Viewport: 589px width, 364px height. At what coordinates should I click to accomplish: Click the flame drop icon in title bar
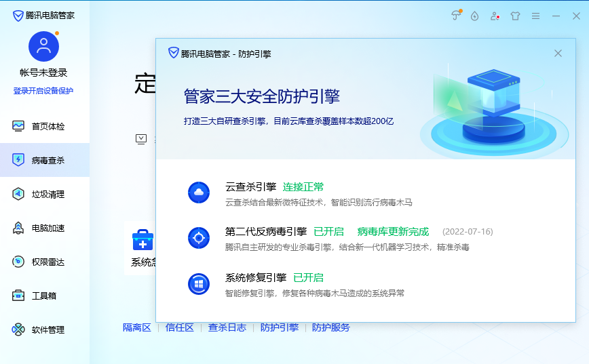click(x=475, y=16)
